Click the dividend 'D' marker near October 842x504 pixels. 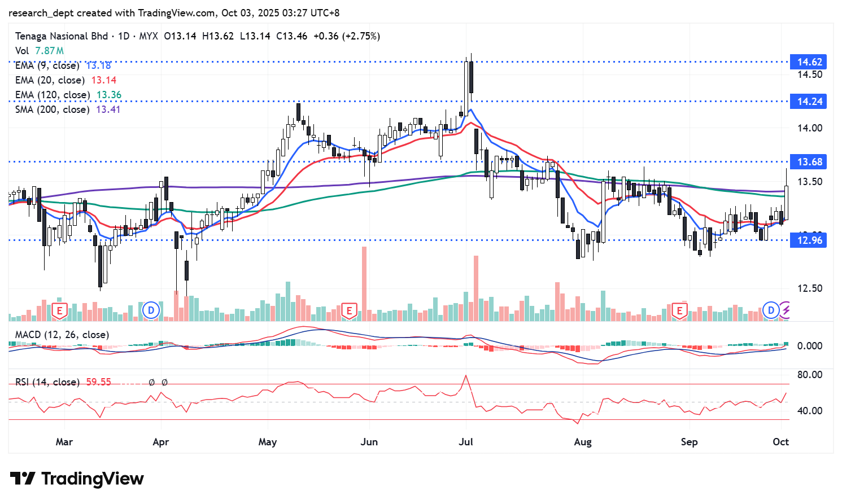[771, 310]
